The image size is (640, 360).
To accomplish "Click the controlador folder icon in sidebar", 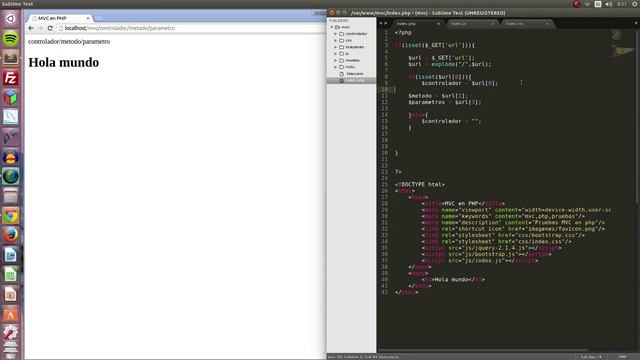I will click(342, 34).
